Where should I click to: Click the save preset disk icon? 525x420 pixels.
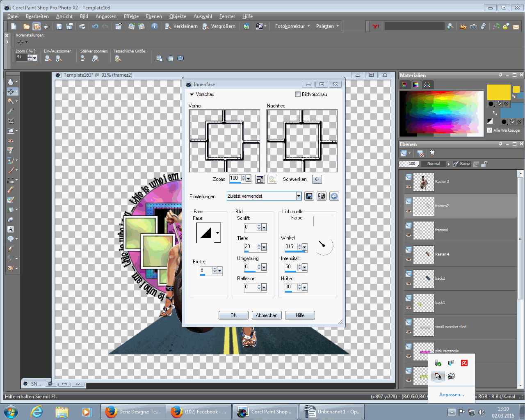309,196
